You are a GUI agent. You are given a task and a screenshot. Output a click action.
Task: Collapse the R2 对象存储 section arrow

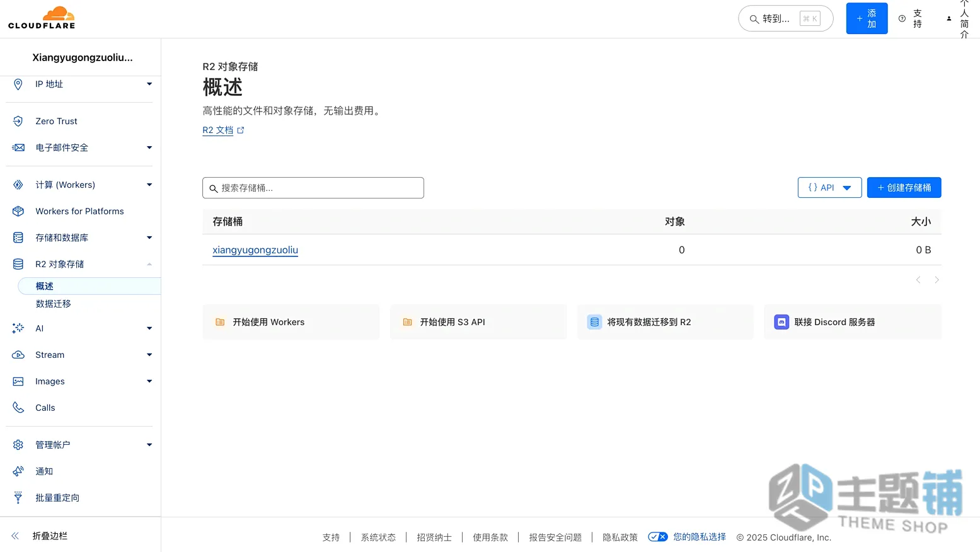149,264
